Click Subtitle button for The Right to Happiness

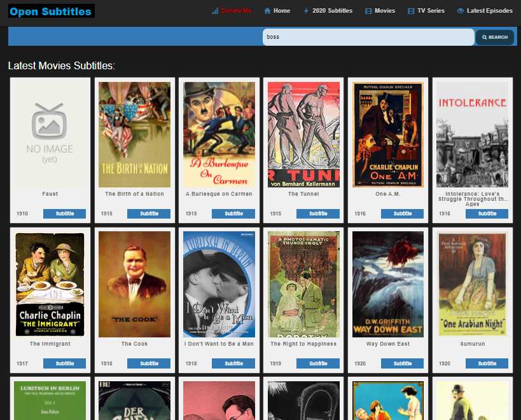click(x=318, y=363)
